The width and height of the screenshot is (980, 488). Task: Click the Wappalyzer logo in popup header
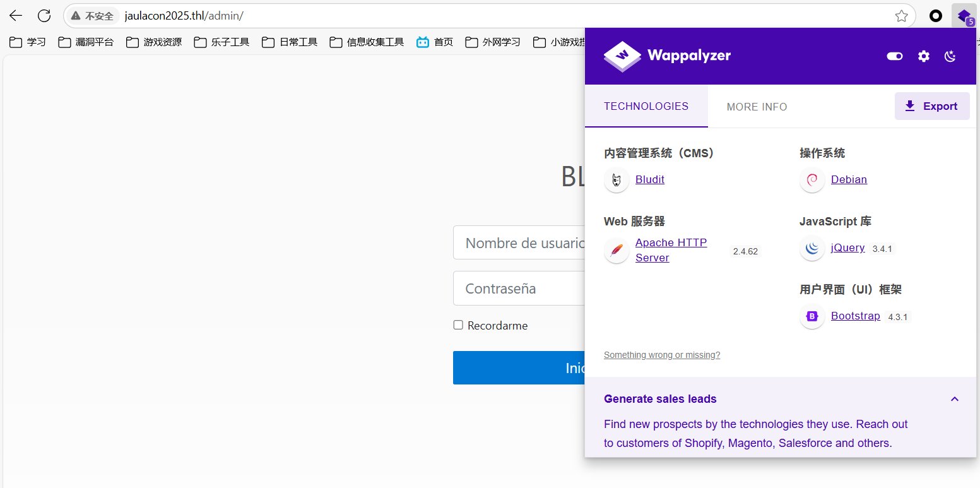[667, 56]
